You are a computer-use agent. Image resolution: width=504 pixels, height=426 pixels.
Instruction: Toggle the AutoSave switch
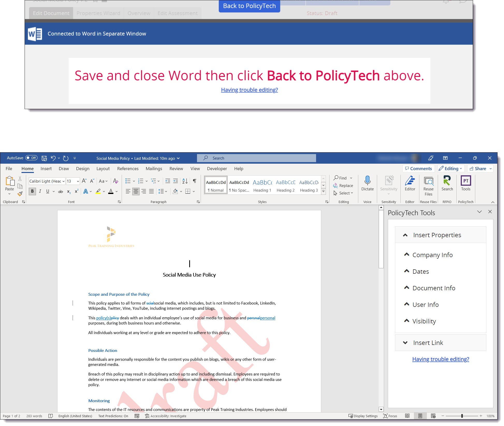click(31, 158)
